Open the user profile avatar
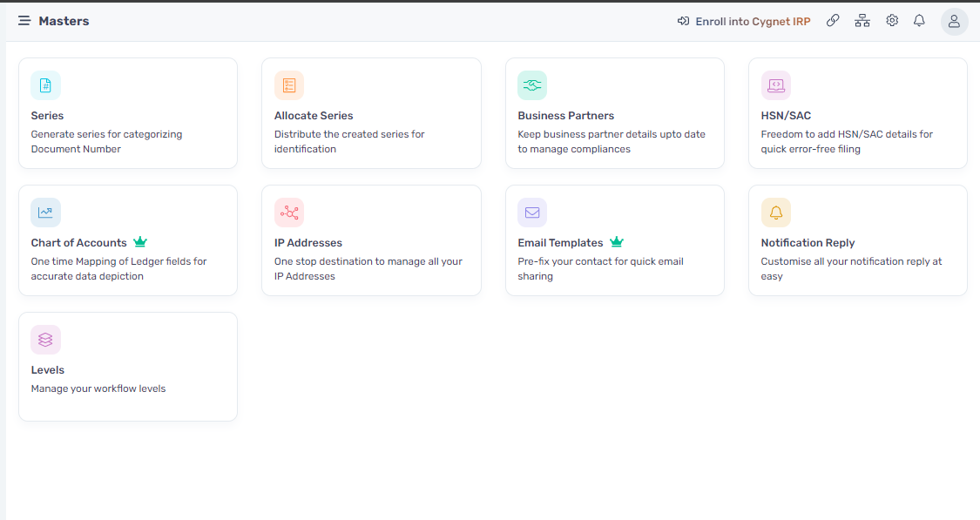This screenshot has width=980, height=520. tap(954, 21)
